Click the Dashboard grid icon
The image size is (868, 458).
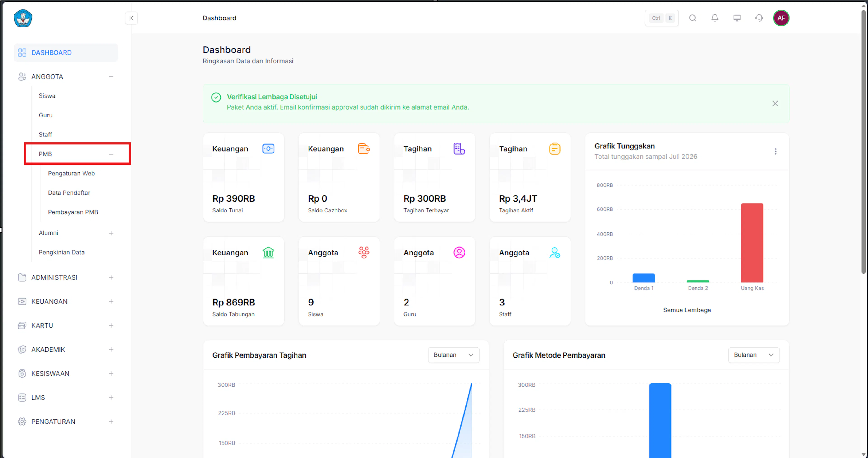click(x=22, y=53)
